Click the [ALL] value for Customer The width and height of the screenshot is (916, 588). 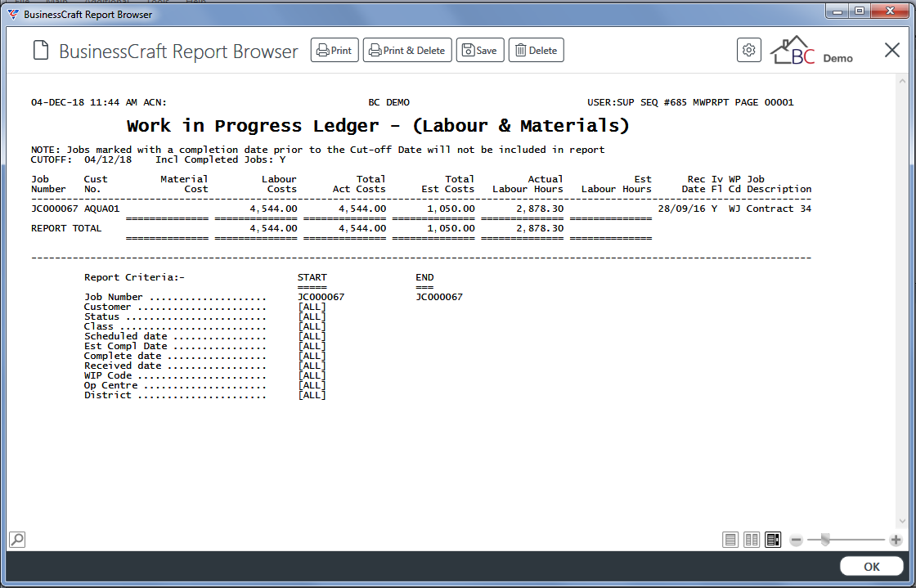312,307
